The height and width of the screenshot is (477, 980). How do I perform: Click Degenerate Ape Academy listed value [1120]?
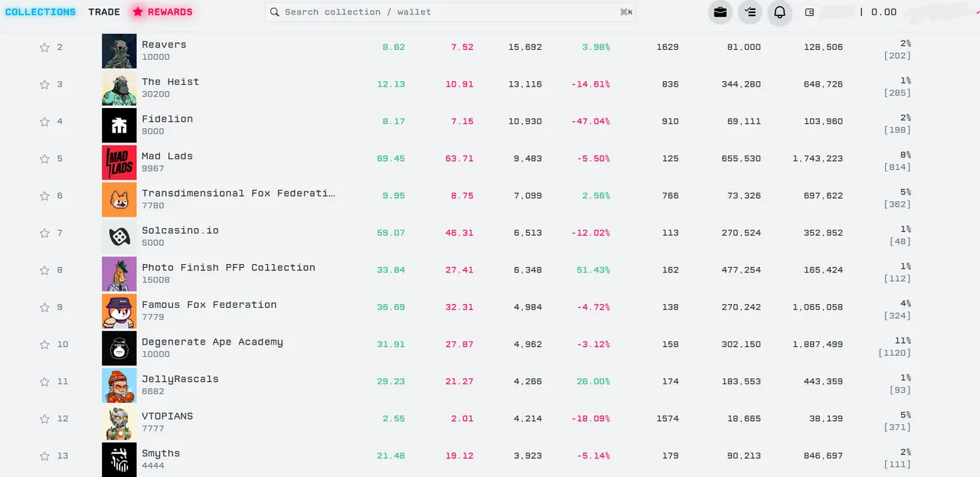894,353
